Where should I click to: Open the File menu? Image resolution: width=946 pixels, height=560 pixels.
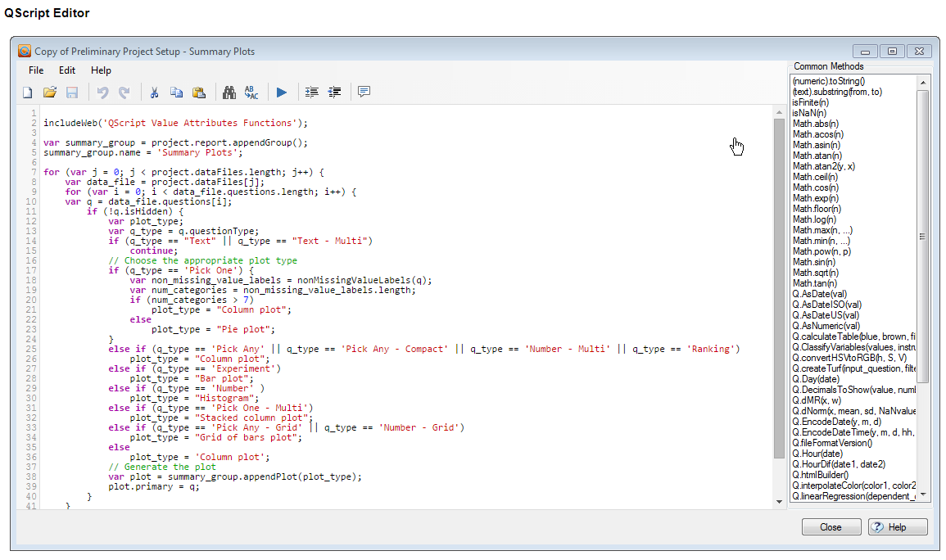point(36,70)
